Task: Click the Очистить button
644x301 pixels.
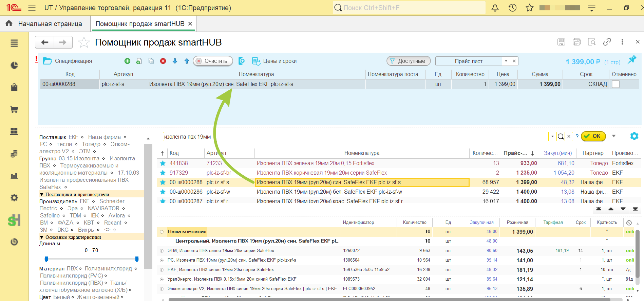Action: click(x=213, y=61)
